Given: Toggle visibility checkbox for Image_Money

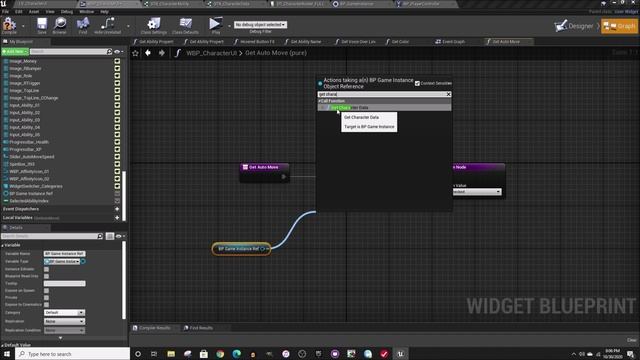Looking at the screenshot, I should (117, 61).
